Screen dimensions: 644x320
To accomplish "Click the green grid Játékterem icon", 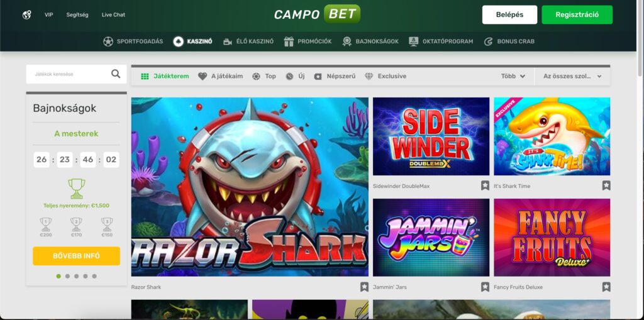I will point(145,77).
